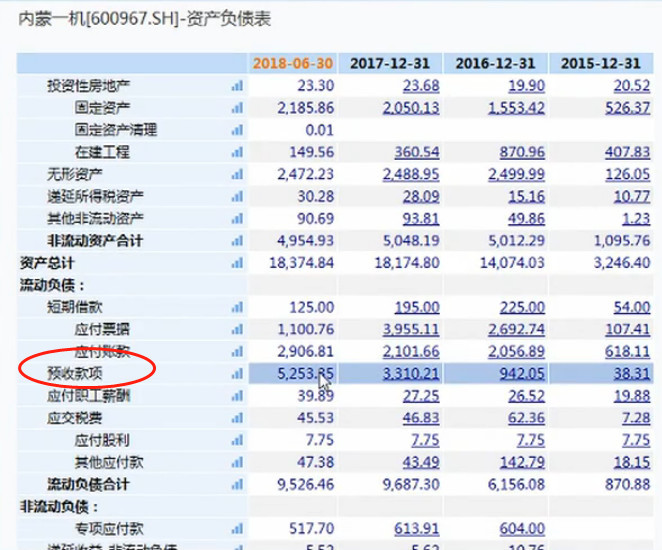
Task: Open the 613.91 专项应付款 link
Action: coord(417,528)
